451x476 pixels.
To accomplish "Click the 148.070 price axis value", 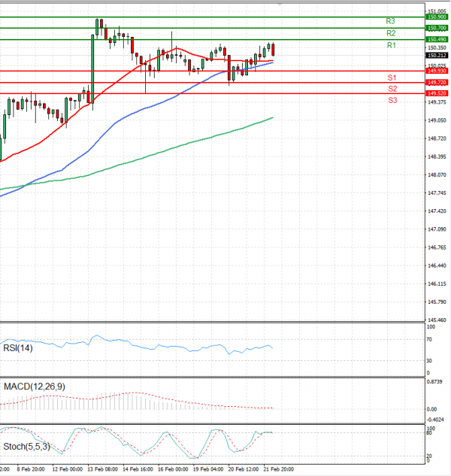I will click(x=437, y=175).
